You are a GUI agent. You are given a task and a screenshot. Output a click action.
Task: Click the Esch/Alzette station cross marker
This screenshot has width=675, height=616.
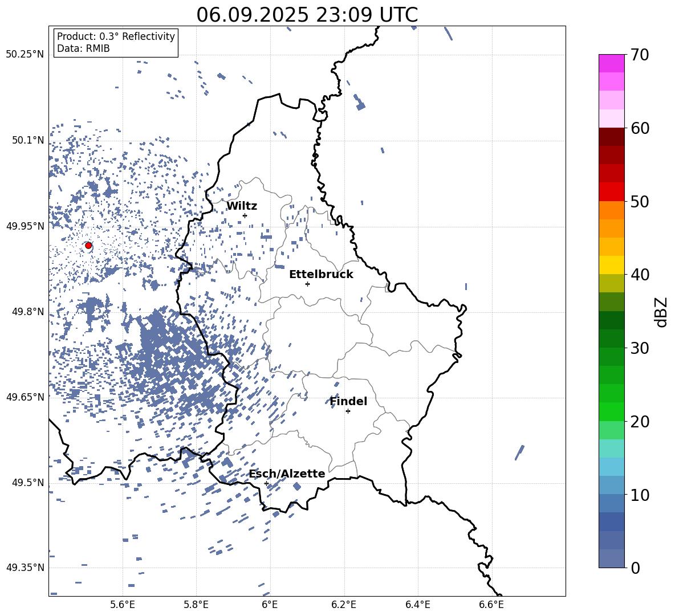266,483
